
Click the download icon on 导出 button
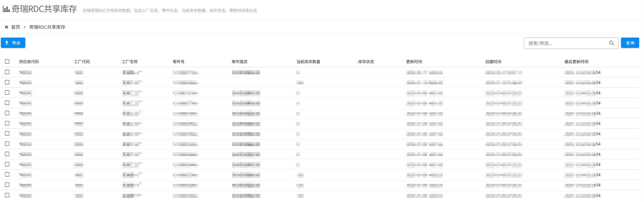[x=7, y=43]
